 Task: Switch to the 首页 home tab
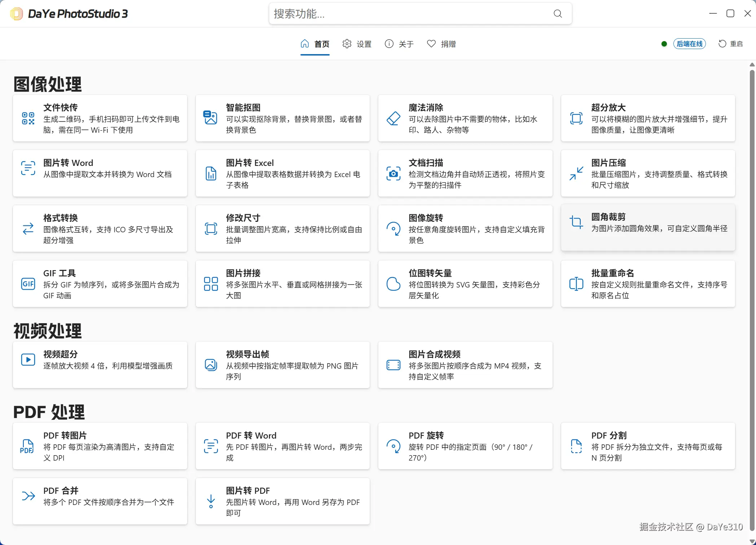315,44
